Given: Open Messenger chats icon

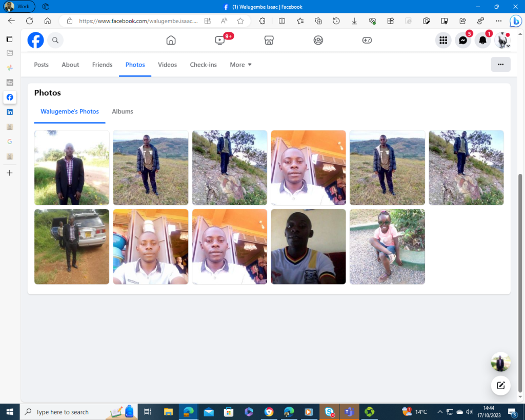Looking at the screenshot, I should click(x=463, y=41).
